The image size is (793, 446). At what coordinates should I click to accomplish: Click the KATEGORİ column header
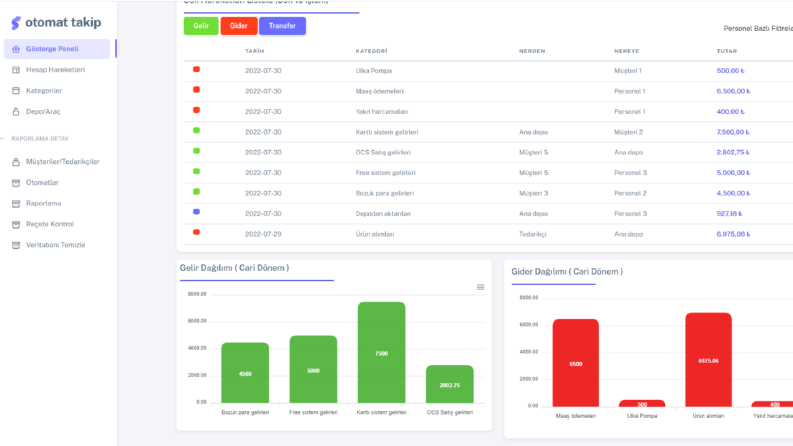point(371,51)
